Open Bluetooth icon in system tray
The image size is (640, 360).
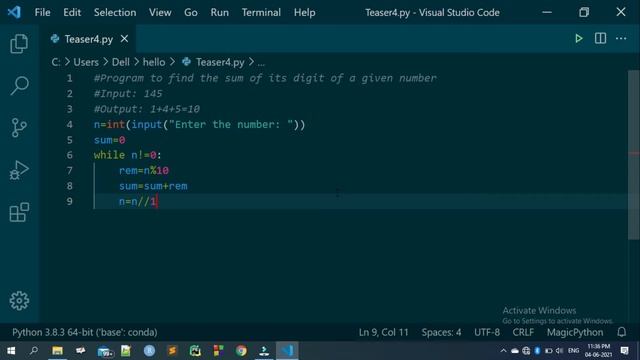tap(537, 351)
